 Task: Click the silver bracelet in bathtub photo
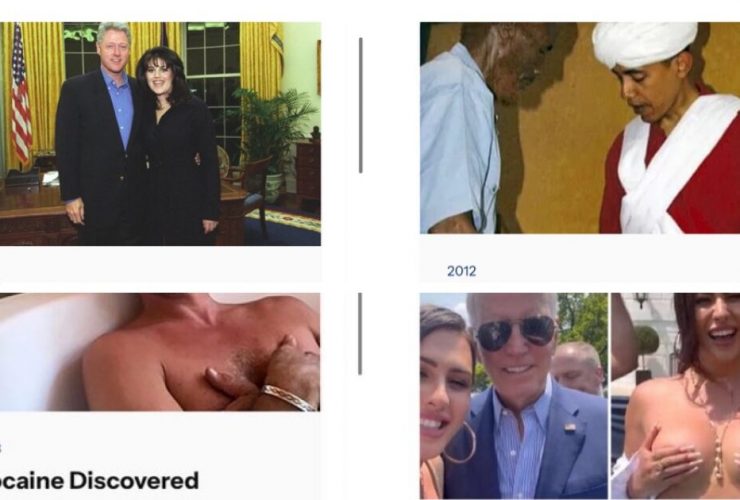click(289, 398)
